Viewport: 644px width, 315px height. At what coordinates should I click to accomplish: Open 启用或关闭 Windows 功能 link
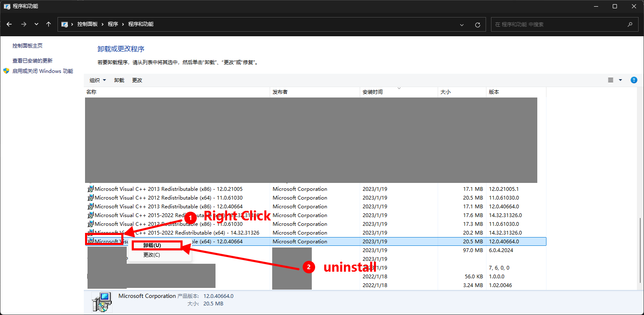click(43, 71)
